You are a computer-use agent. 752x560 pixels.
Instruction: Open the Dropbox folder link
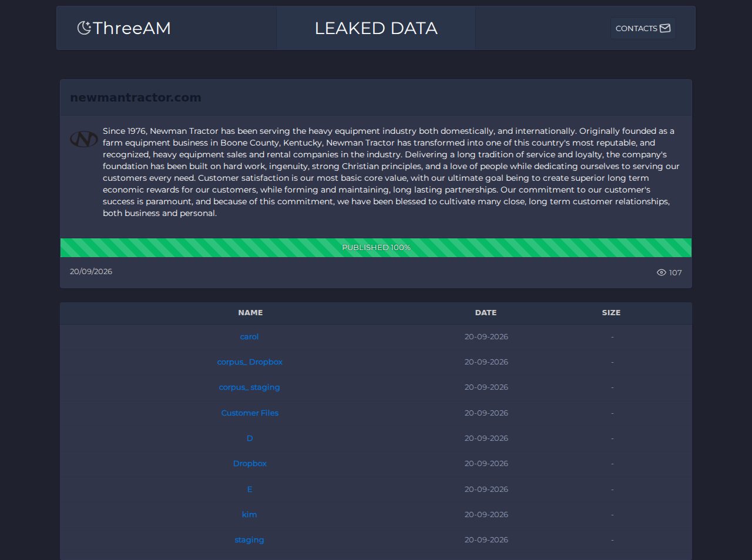(x=250, y=464)
